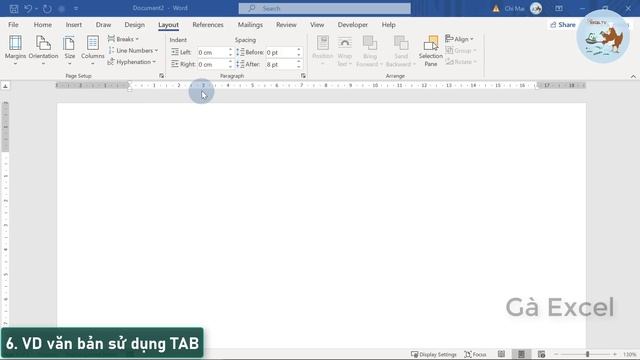The height and width of the screenshot is (360, 640).
Task: Click the Bring Forward button
Action: coord(370,51)
